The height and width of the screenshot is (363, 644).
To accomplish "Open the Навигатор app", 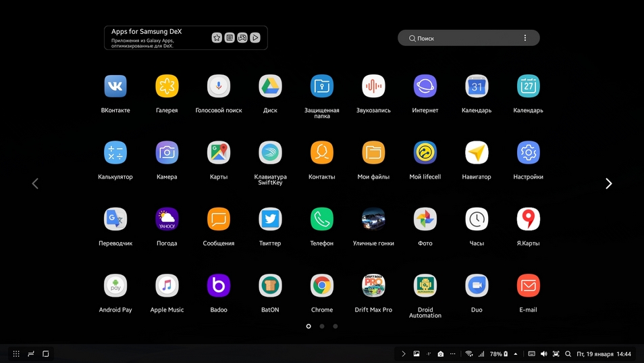I will pyautogui.click(x=477, y=153).
